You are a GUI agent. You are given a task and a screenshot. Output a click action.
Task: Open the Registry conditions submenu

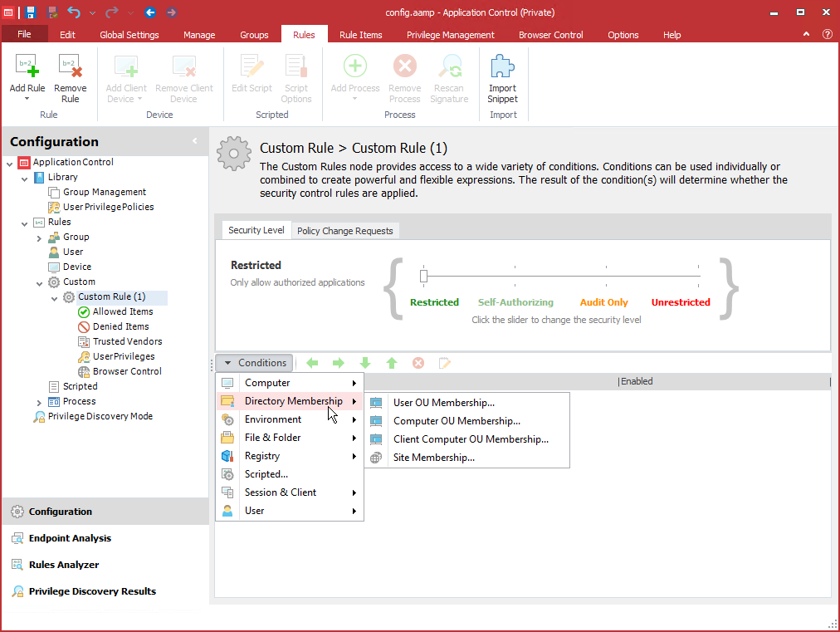click(x=290, y=456)
